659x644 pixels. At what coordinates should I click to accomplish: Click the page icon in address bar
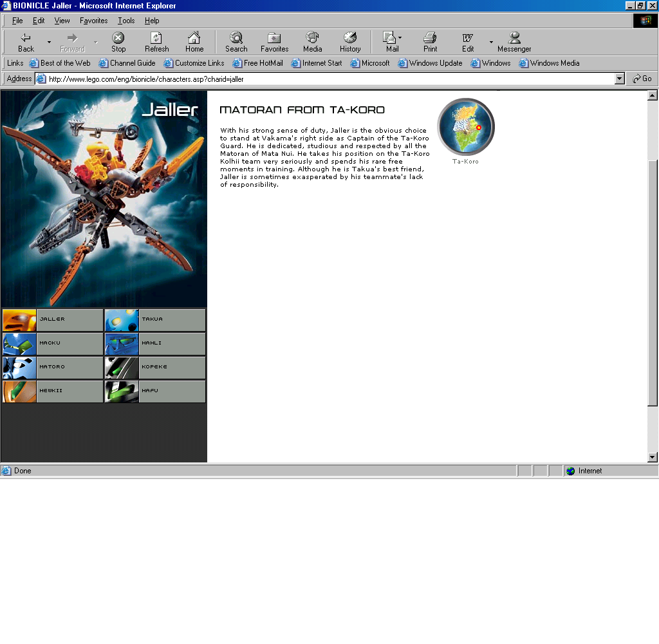point(41,79)
